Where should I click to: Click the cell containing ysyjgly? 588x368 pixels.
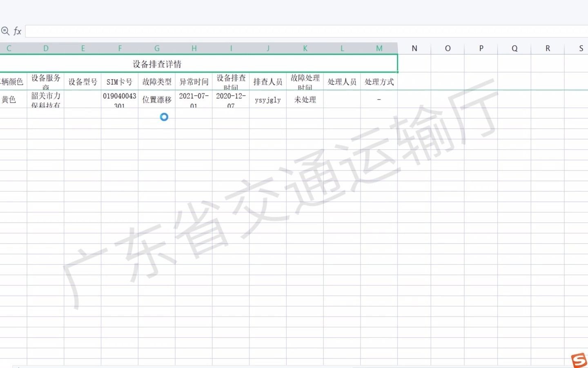pyautogui.click(x=268, y=99)
